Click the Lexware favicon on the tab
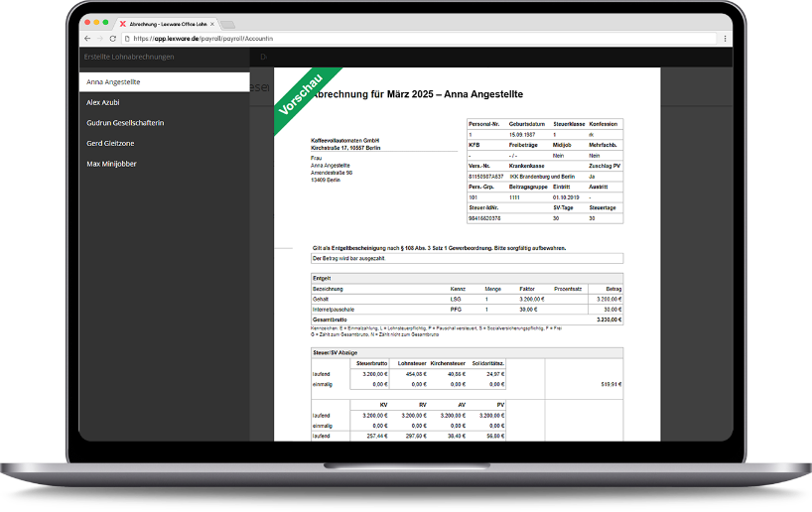This screenshot has height=512, width=812. click(122, 23)
